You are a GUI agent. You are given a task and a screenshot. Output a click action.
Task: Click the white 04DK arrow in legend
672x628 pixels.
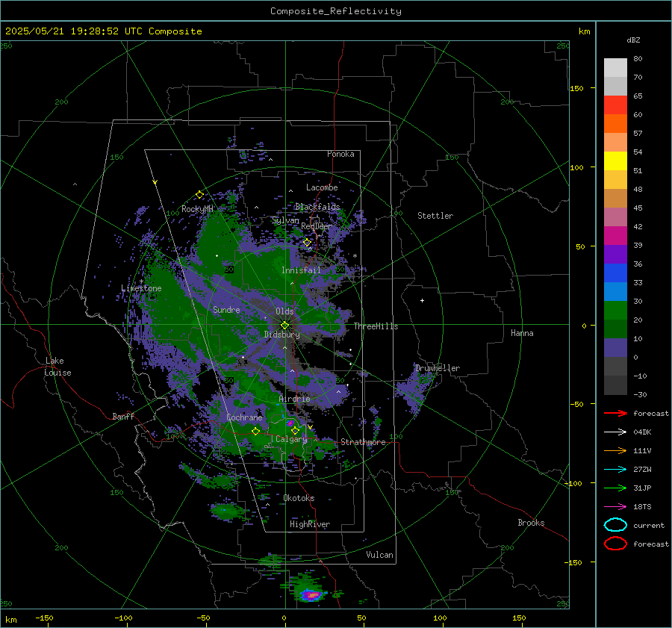coord(615,432)
